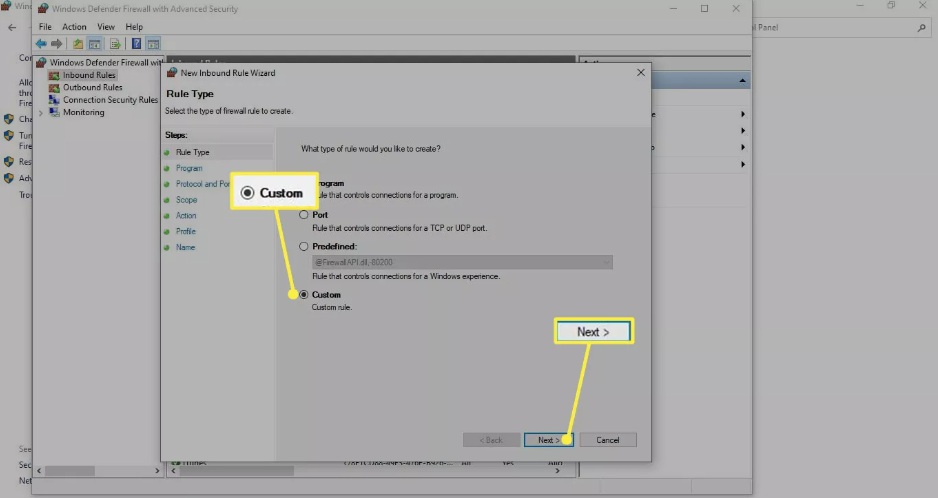This screenshot has width=938, height=498.
Task: Click the Scope step in Steps list
Action: [x=186, y=200]
